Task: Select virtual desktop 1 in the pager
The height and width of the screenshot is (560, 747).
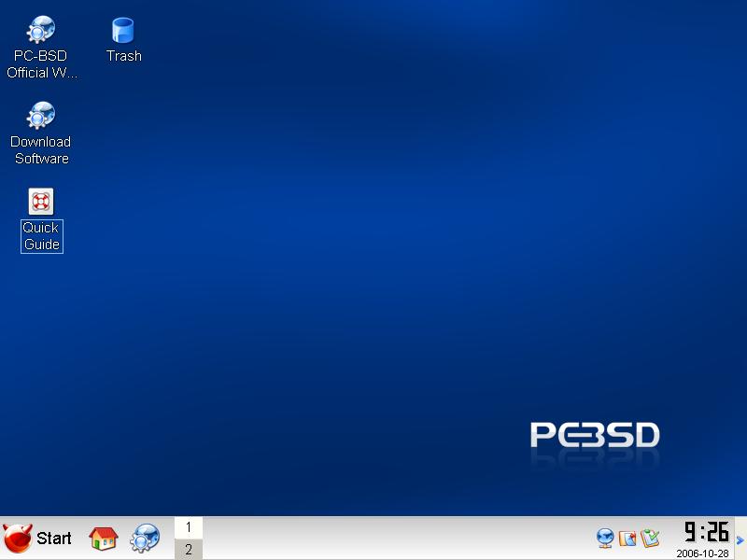Action: point(188,527)
